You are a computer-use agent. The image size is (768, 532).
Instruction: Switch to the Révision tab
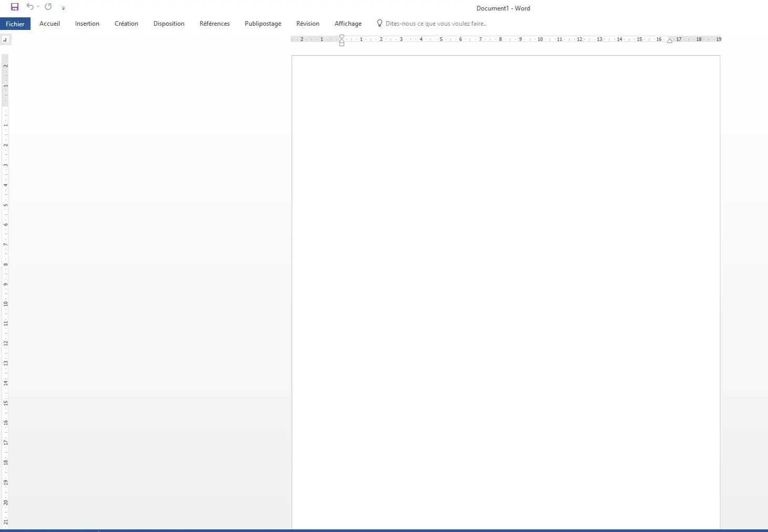click(308, 24)
